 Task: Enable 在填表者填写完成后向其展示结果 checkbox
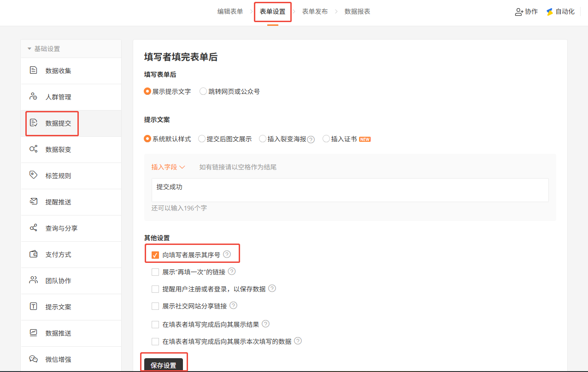pos(155,325)
